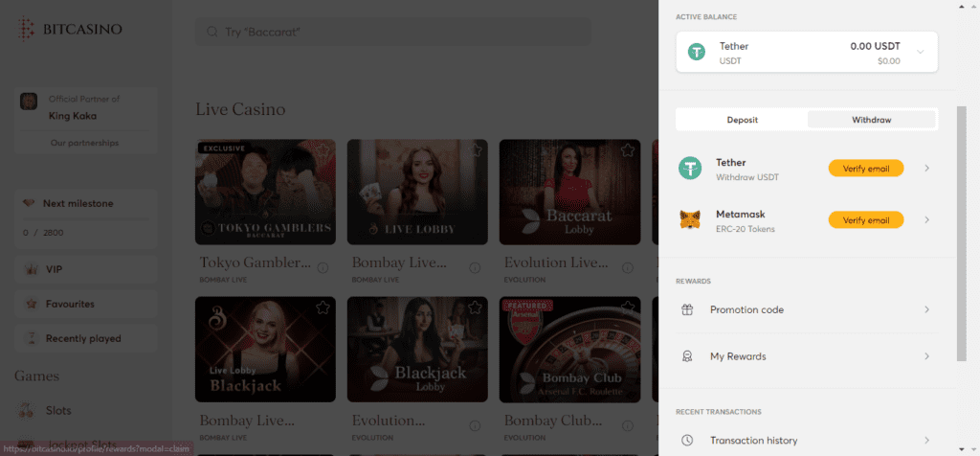Open Promotion code

[x=807, y=309]
